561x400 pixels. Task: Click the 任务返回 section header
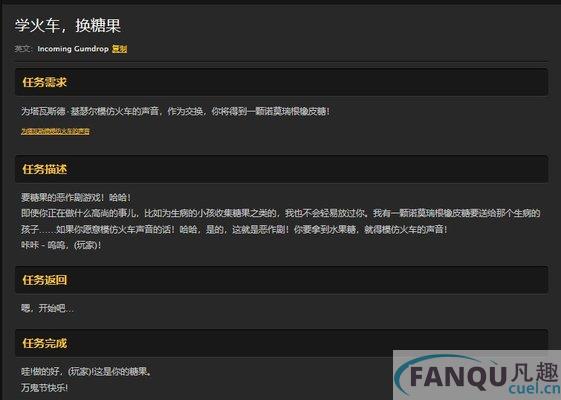point(281,280)
